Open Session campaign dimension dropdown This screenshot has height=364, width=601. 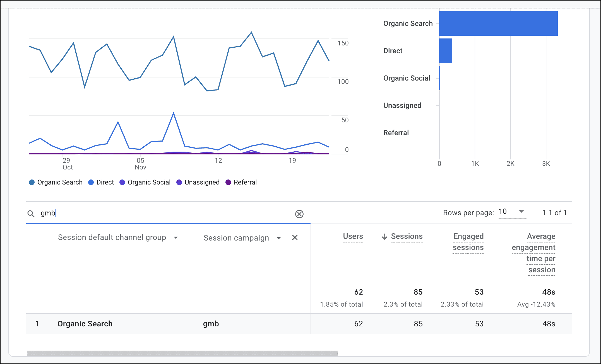(x=278, y=238)
